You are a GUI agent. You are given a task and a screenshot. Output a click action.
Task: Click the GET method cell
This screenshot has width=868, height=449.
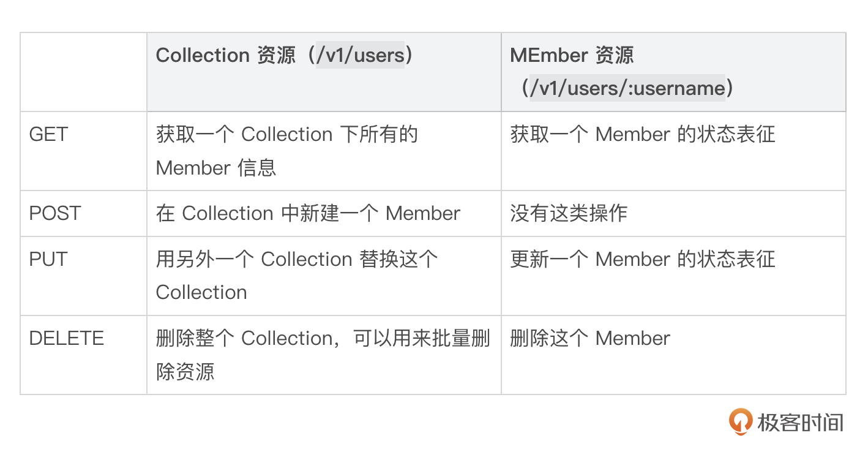click(x=48, y=135)
